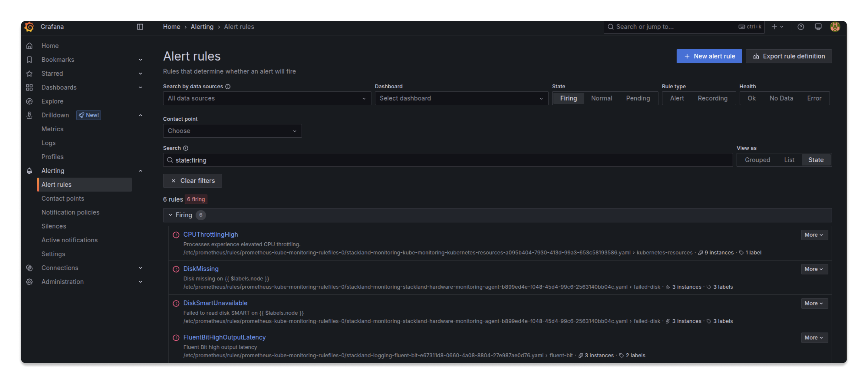Filter health by Error

[814, 98]
